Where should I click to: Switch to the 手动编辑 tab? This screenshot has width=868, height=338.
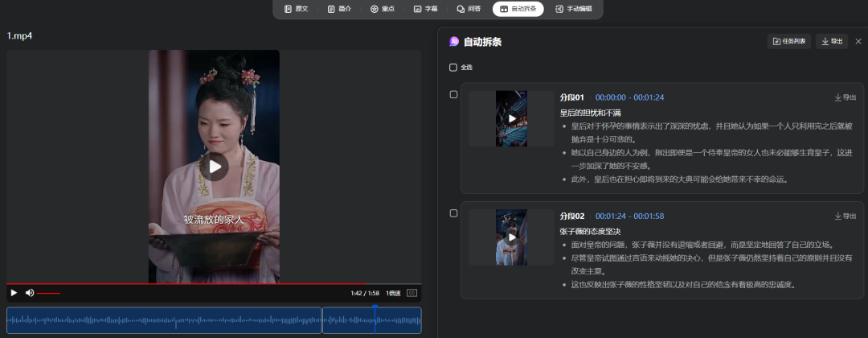click(574, 9)
